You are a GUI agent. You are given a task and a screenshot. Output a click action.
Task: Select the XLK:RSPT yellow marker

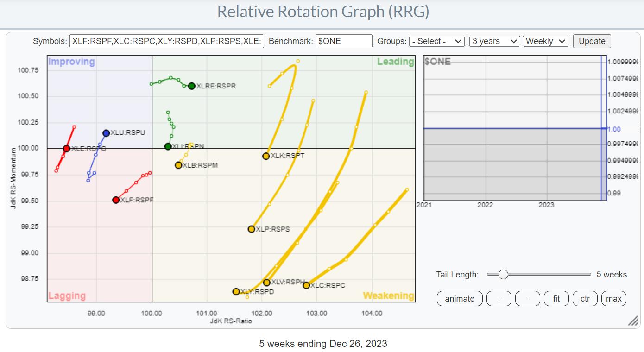point(266,156)
